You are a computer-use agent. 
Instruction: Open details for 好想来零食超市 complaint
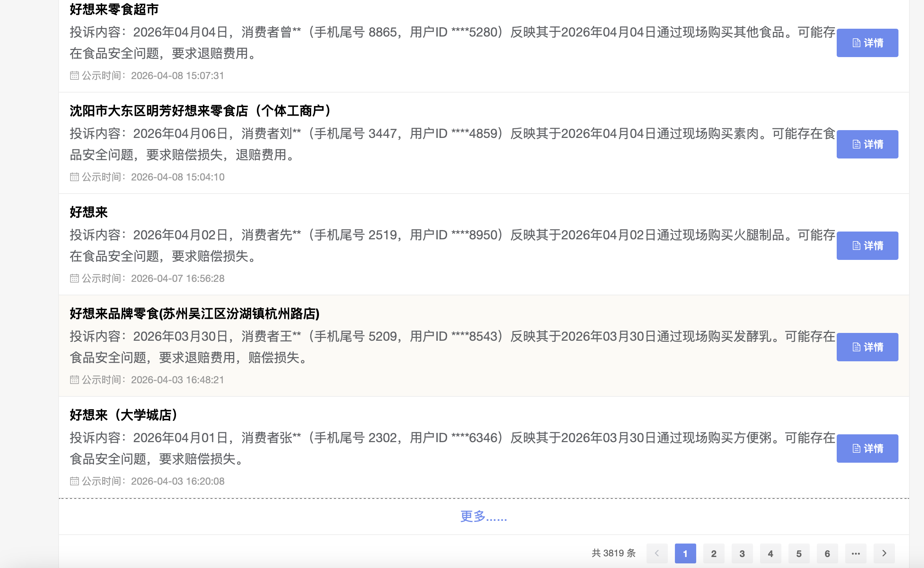867,43
